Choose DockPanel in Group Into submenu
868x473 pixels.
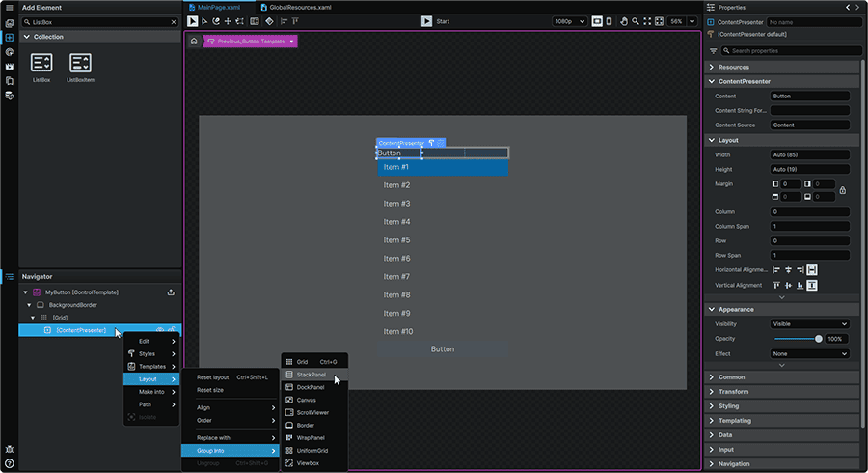314,387
